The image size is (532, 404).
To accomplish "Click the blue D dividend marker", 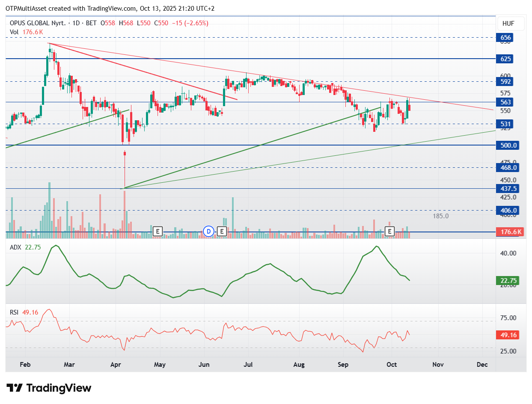I will 208,232.
